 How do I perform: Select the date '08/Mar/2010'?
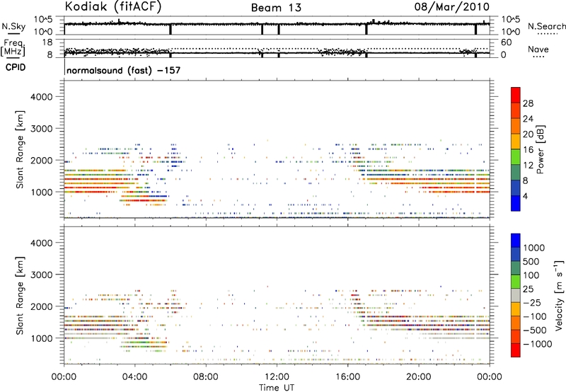451,6
